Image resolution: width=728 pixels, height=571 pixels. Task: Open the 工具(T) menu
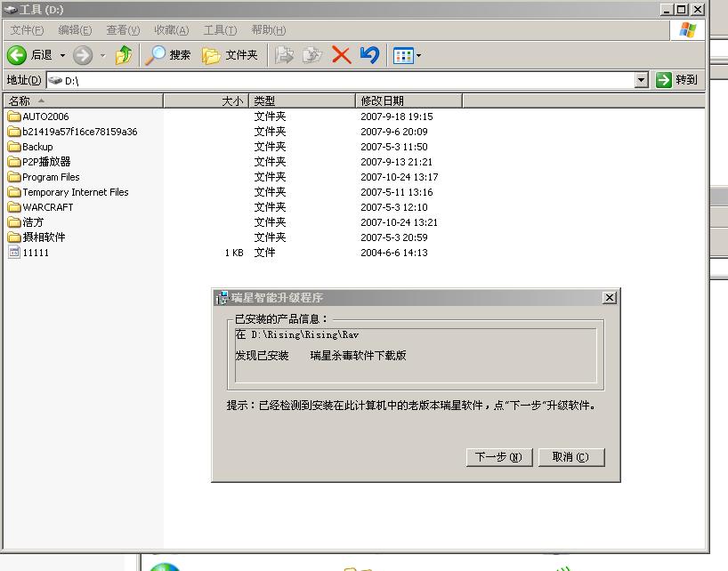click(220, 30)
